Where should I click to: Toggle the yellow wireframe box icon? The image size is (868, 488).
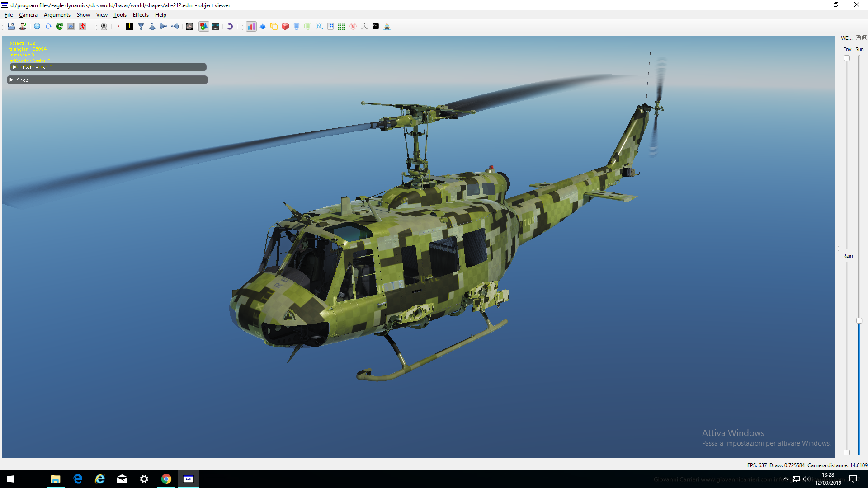(274, 26)
